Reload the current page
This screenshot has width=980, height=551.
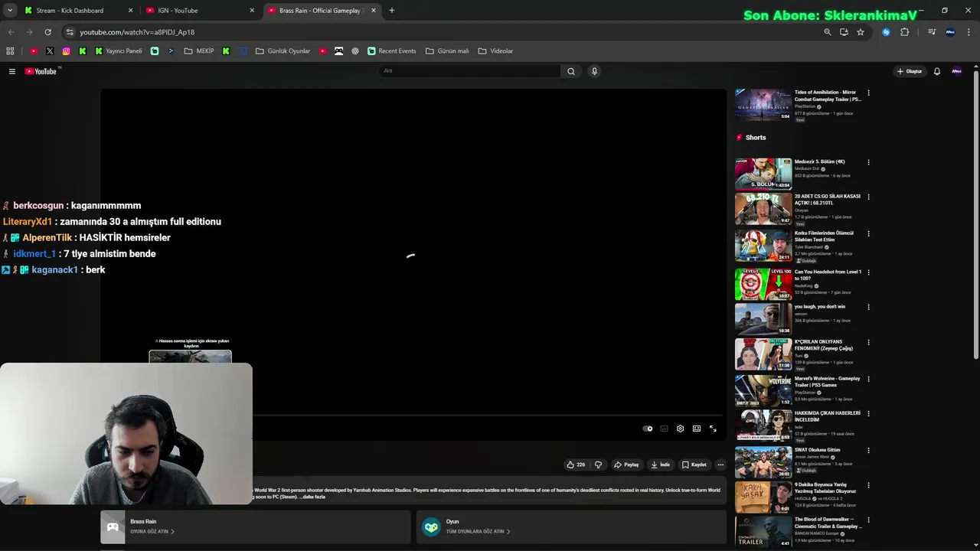47,32
